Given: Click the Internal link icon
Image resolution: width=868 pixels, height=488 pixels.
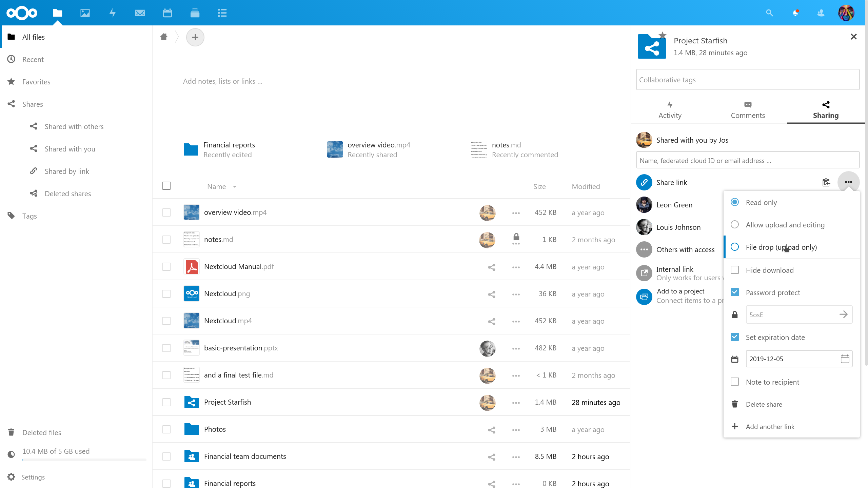Looking at the screenshot, I should tap(644, 272).
